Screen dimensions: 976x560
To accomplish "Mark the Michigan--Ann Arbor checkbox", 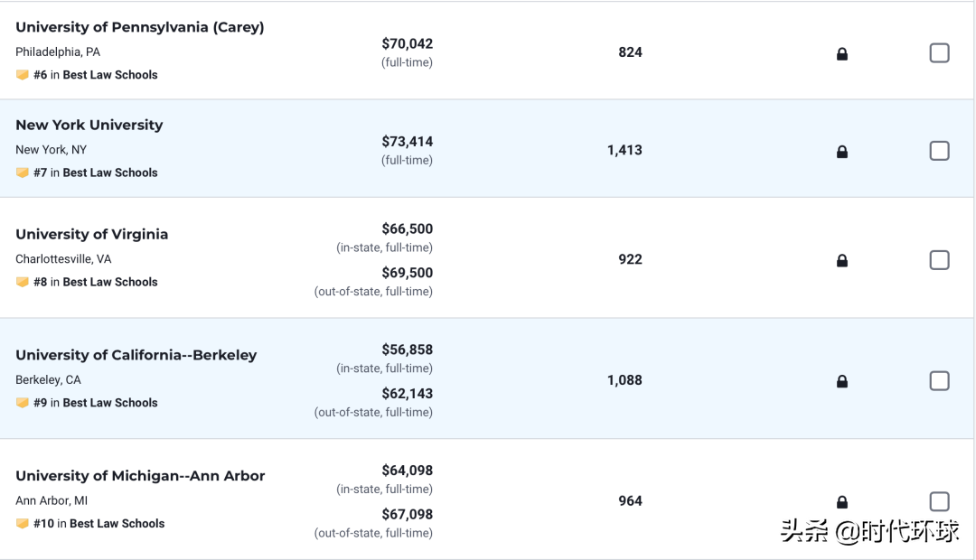I will click(940, 501).
